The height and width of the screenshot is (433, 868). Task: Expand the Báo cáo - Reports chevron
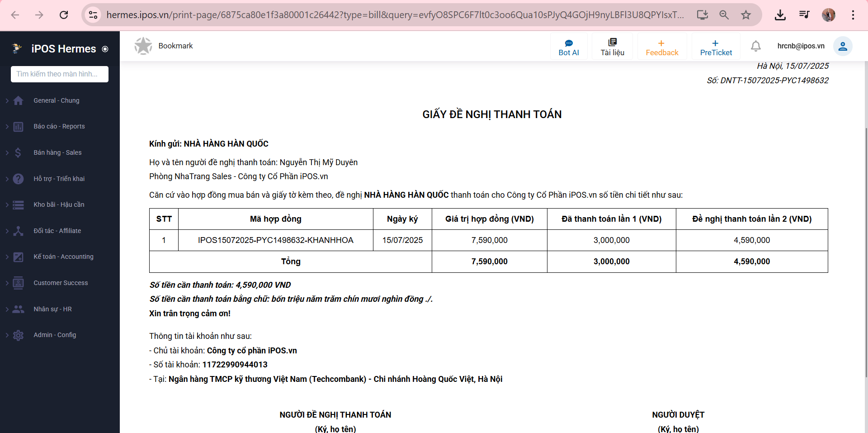(7, 127)
